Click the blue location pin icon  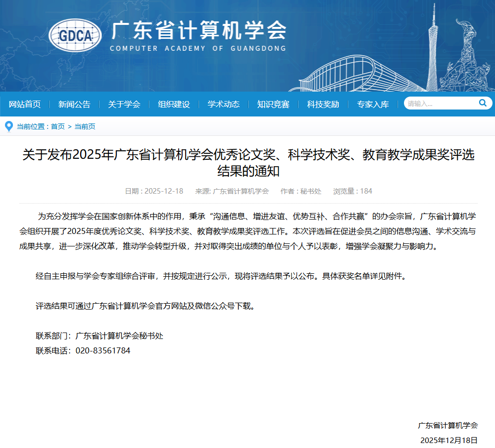pos(8,126)
